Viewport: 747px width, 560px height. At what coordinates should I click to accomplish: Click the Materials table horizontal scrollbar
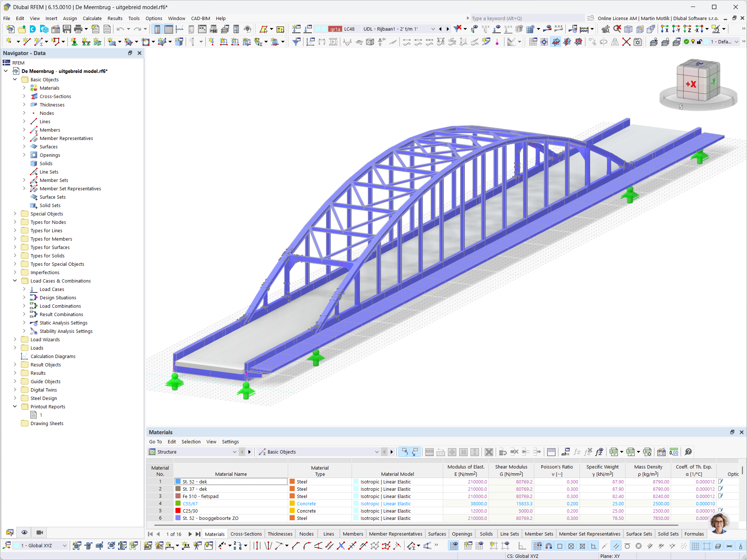416,525
